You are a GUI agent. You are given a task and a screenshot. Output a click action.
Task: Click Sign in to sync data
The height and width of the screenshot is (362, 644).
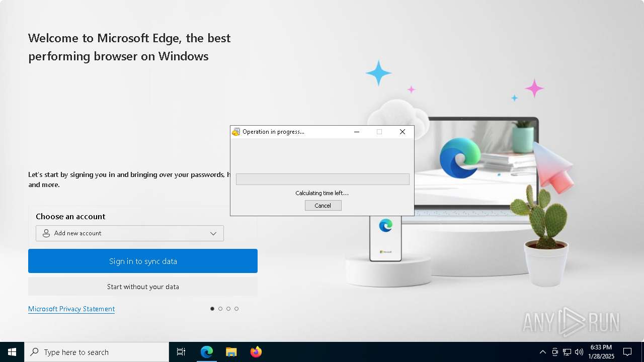pos(143,261)
